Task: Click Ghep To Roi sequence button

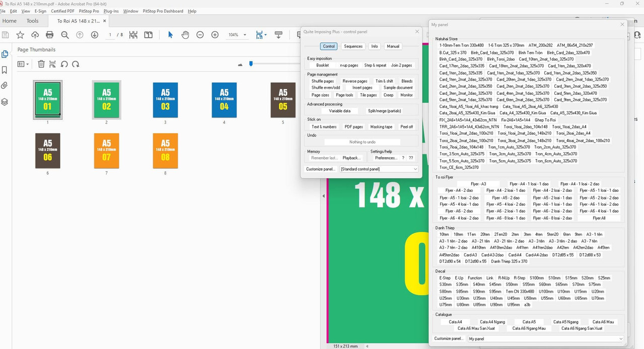Action: [x=545, y=120]
